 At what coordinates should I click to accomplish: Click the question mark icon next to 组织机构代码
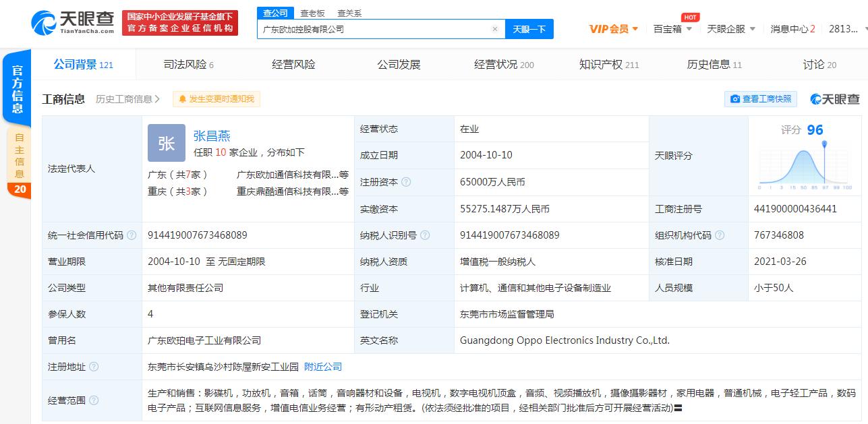[x=720, y=235]
